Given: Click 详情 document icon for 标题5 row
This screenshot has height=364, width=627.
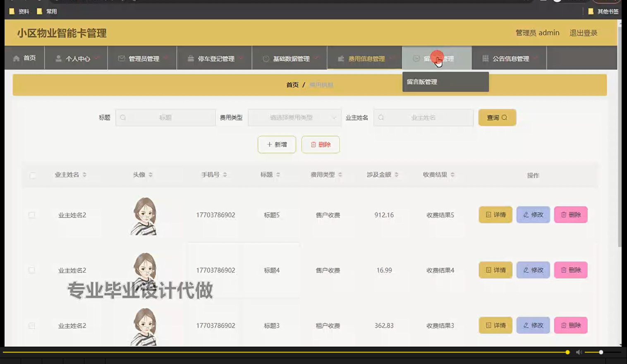Looking at the screenshot, I should 488,215.
